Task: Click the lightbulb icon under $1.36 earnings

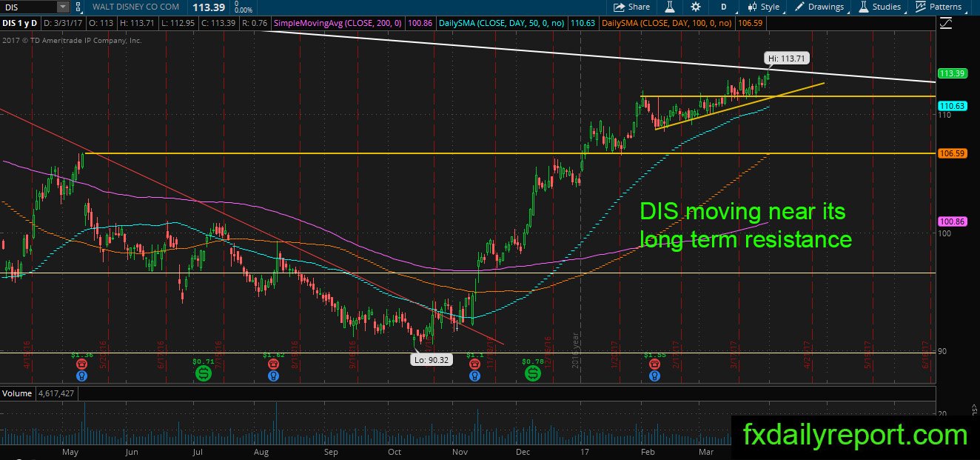Action: tap(81, 376)
